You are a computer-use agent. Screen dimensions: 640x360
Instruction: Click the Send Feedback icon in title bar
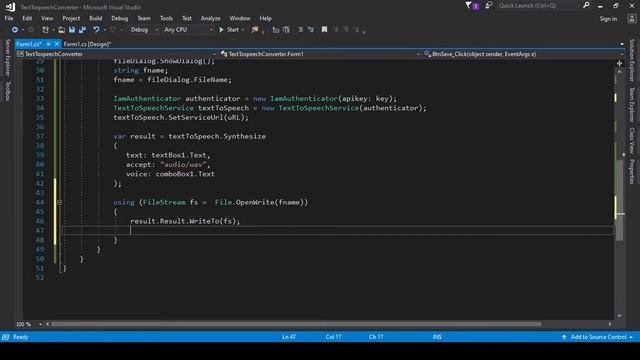[x=489, y=6]
